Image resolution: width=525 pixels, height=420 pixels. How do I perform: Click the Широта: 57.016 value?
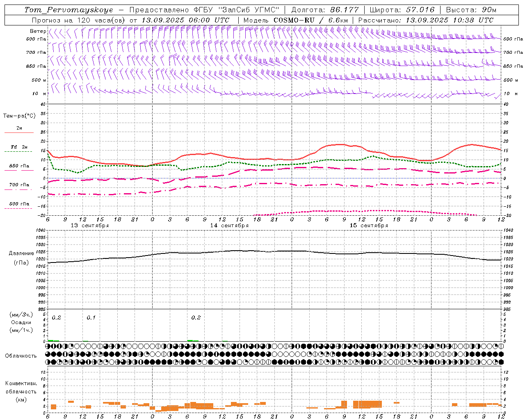click(x=402, y=10)
